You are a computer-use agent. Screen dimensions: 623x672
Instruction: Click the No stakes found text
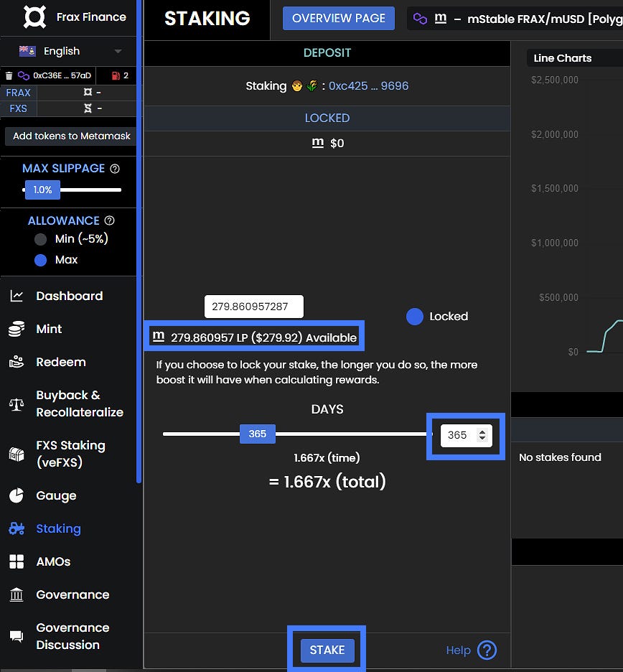pos(560,457)
